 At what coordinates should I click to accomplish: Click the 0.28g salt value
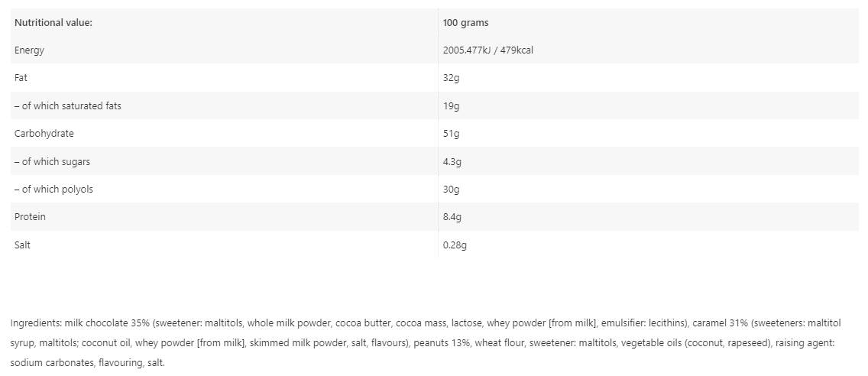pyautogui.click(x=455, y=245)
